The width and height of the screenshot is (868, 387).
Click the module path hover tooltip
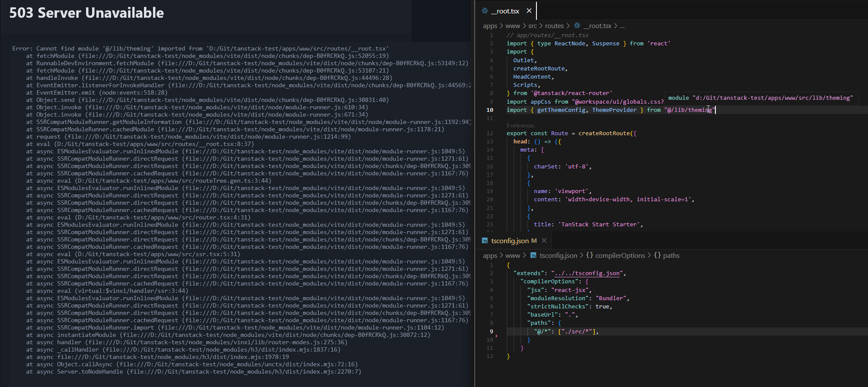click(x=760, y=98)
